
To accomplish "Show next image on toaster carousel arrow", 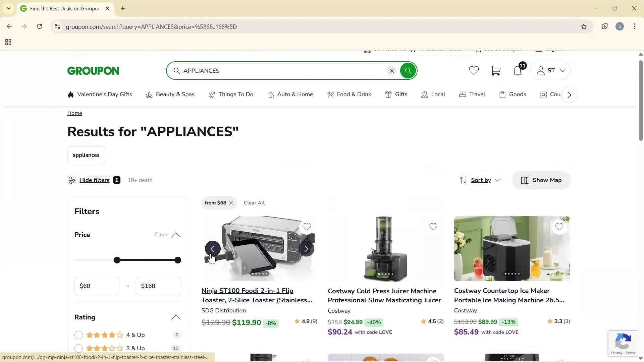I will click(x=306, y=248).
